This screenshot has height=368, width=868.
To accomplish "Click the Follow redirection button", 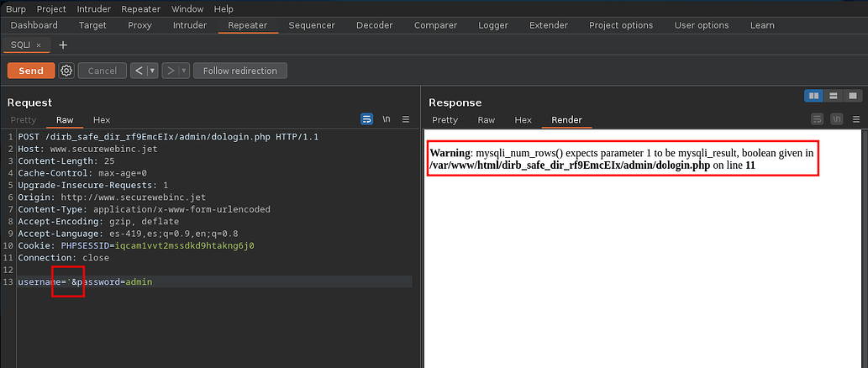I will coord(239,71).
